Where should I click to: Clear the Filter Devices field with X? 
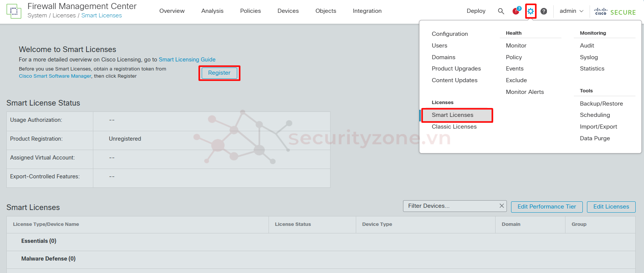coord(502,206)
